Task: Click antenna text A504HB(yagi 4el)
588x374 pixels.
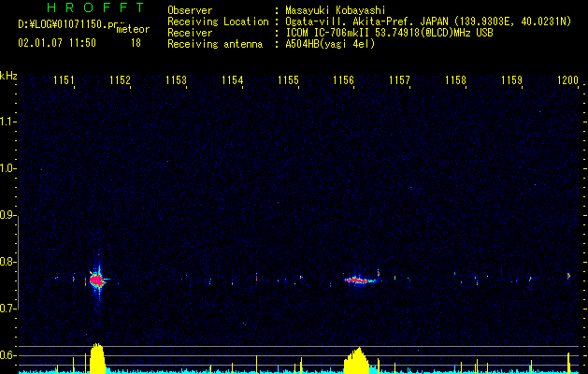Action: [330, 44]
